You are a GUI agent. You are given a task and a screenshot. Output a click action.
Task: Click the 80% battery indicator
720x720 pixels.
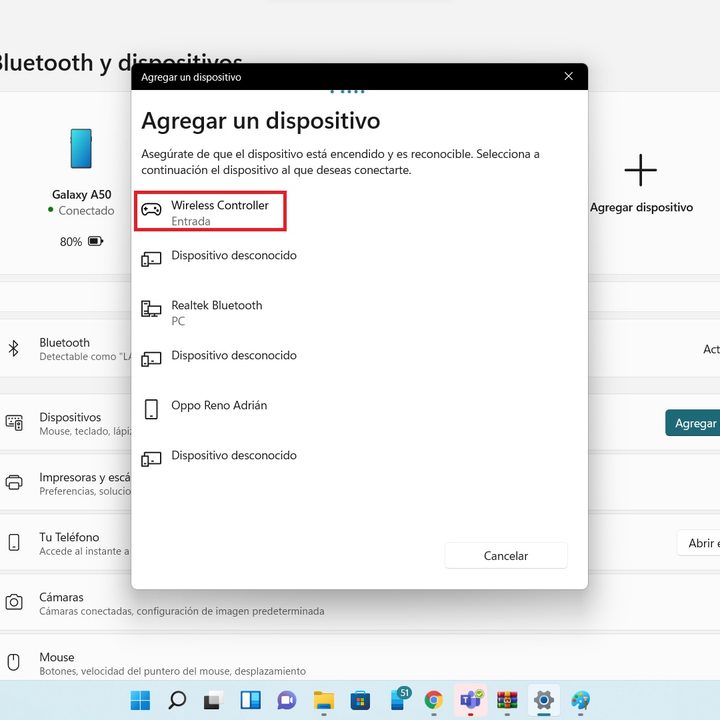pos(81,242)
